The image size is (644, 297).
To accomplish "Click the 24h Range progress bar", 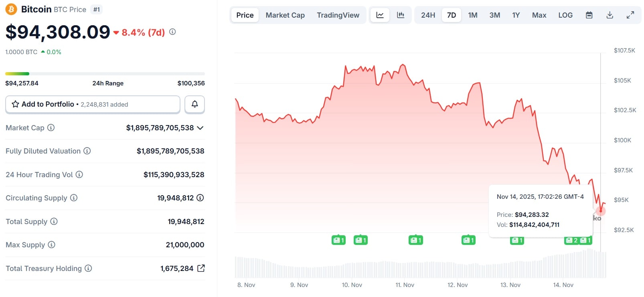I will pos(105,74).
